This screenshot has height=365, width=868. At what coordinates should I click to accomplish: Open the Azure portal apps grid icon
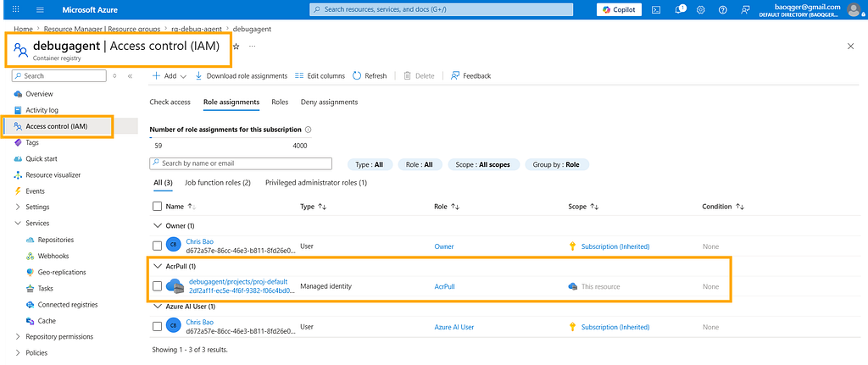[x=15, y=9]
